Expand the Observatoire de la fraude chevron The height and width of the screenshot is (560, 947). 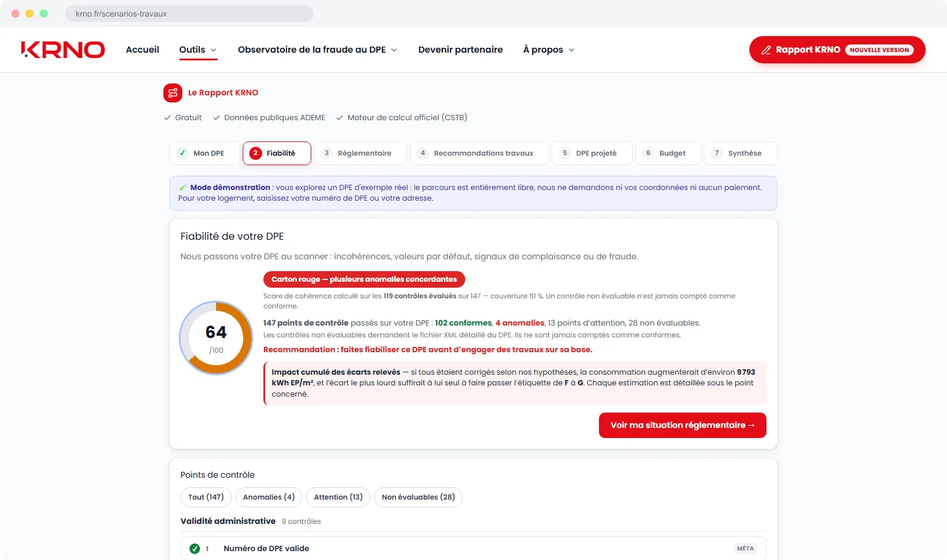394,50
